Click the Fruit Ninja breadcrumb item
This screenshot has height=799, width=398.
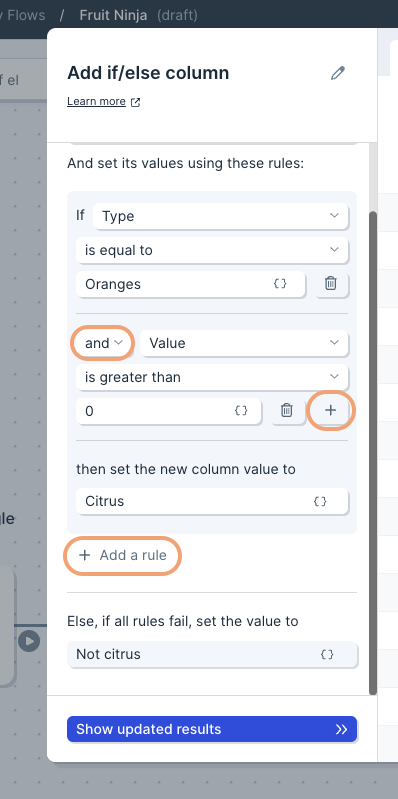pyautogui.click(x=113, y=15)
